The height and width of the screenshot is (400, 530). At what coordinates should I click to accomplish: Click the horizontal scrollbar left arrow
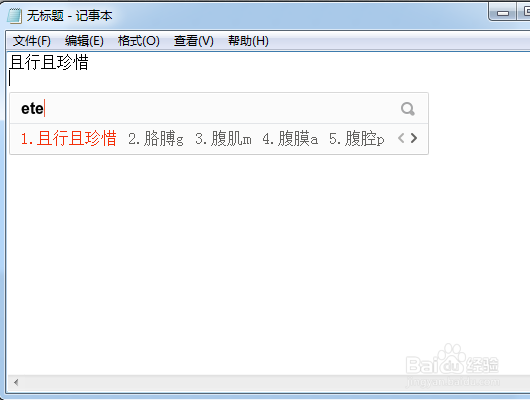tap(16, 382)
